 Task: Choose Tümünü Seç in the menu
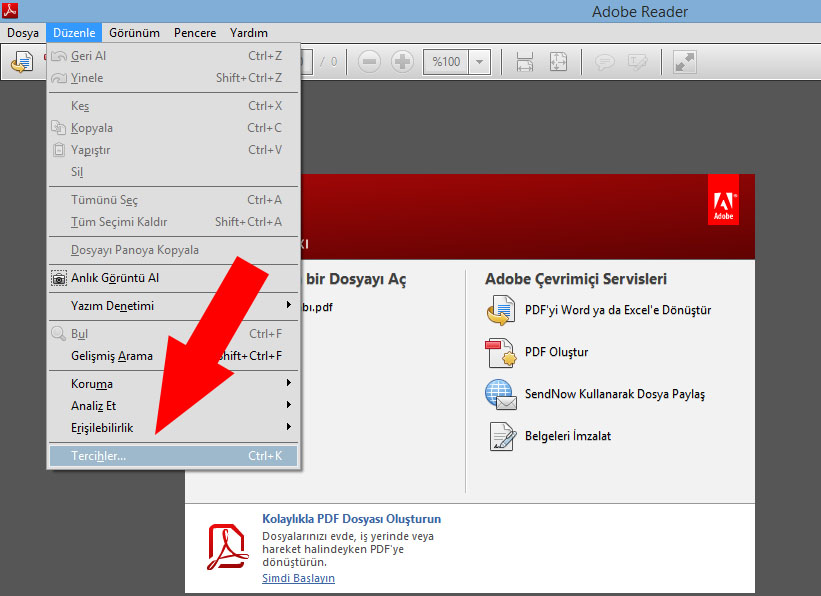pos(173,200)
